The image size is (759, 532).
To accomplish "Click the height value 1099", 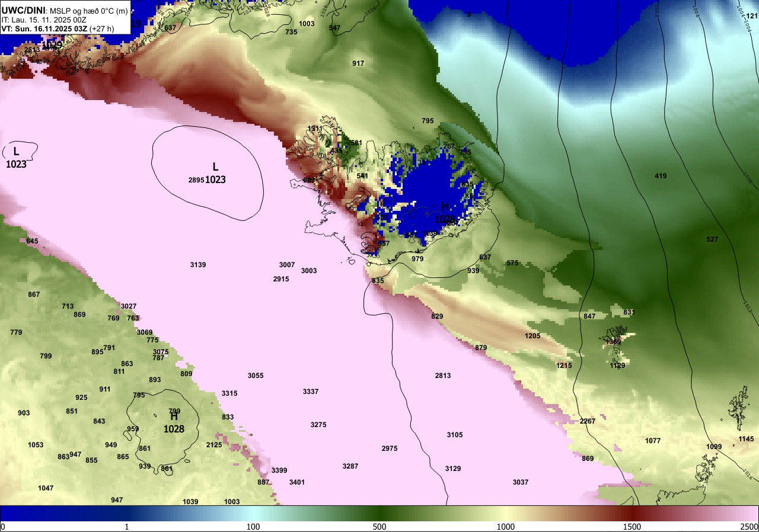I will tap(714, 447).
